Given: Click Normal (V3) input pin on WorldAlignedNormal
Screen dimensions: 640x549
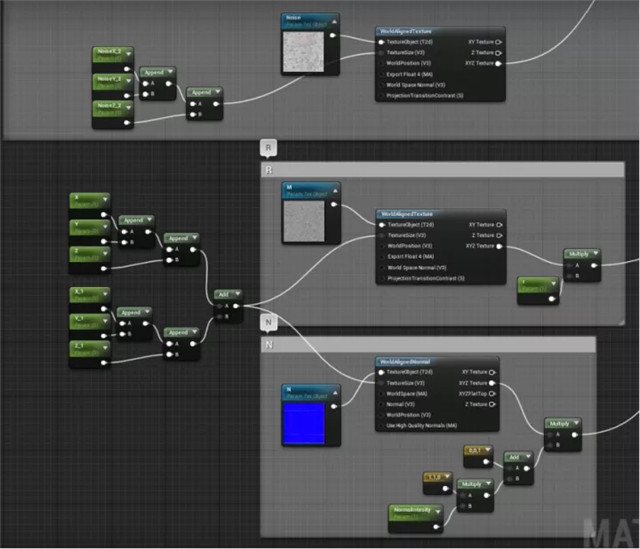Looking at the screenshot, I should tap(381, 404).
